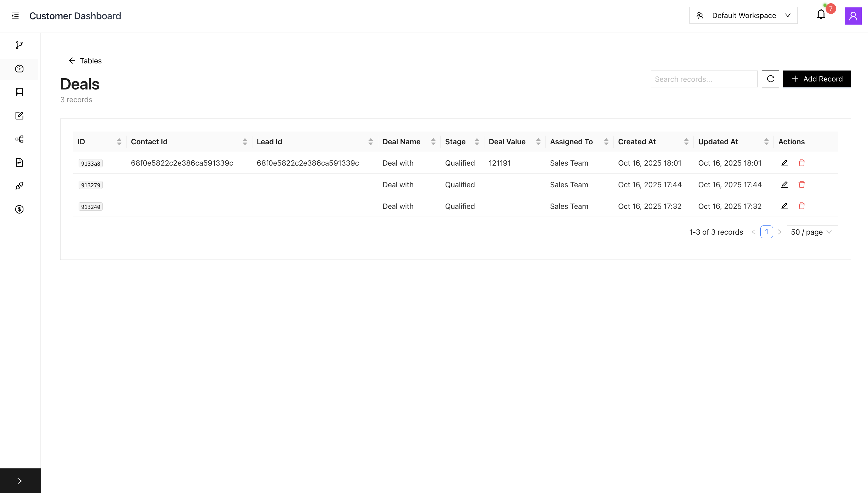Click the plug integrations sidebar icon
The height and width of the screenshot is (493, 868).
[19, 186]
